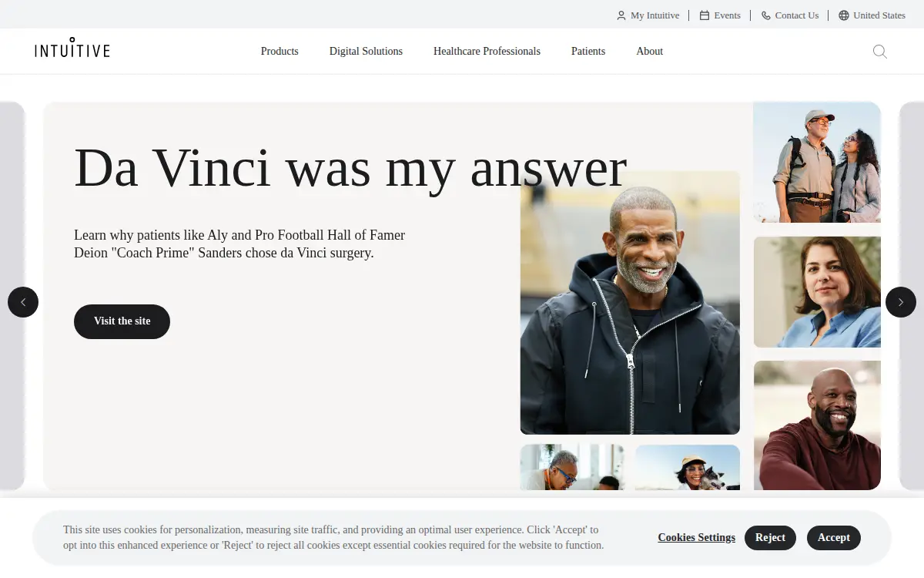This screenshot has width=924, height=578.
Task: Click the hiking couple photo
Action: click(817, 163)
